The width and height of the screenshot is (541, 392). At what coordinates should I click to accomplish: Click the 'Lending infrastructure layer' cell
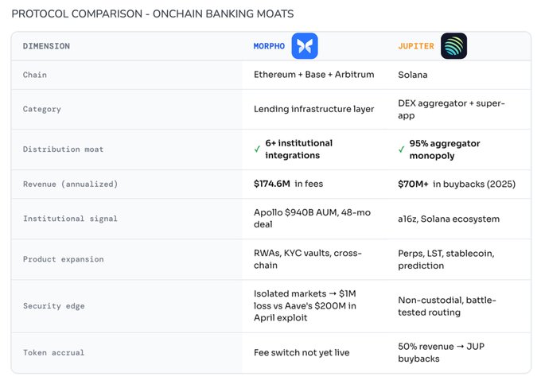[314, 109]
